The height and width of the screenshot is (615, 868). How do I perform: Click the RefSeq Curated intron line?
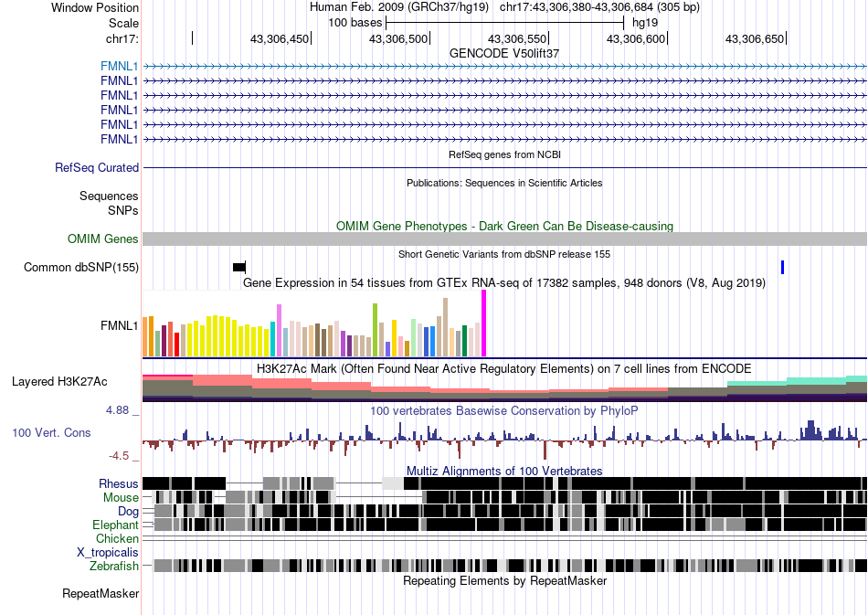tap(504, 168)
